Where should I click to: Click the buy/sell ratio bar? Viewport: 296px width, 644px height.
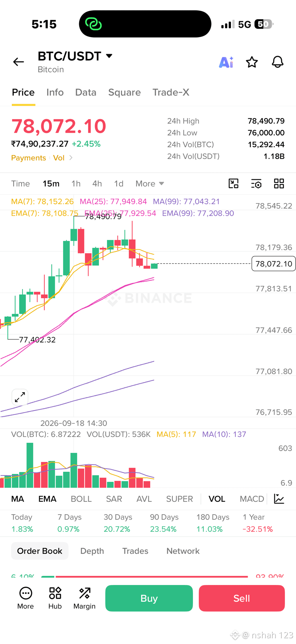(x=144, y=576)
